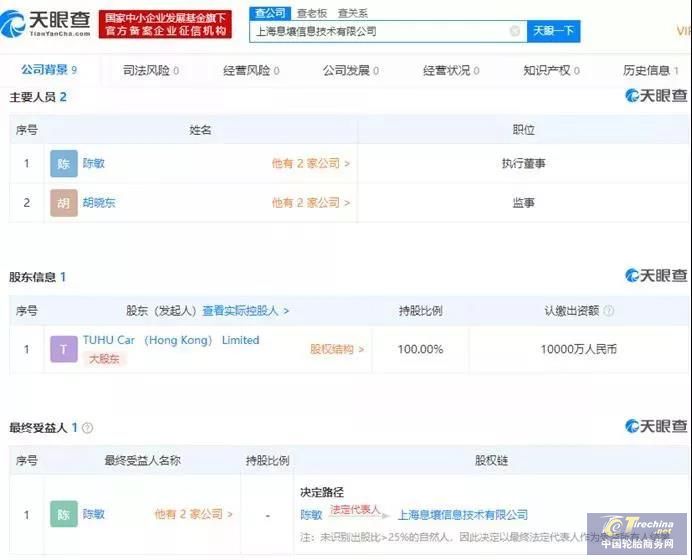Open 查看实际控股人 link
Image resolution: width=692 pixels, height=560 pixels.
245,311
